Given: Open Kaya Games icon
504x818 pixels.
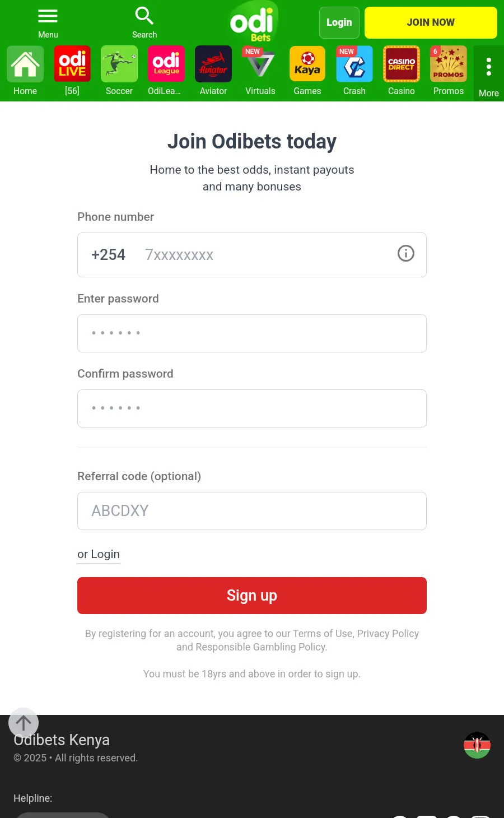Looking at the screenshot, I should pyautogui.click(x=307, y=64).
